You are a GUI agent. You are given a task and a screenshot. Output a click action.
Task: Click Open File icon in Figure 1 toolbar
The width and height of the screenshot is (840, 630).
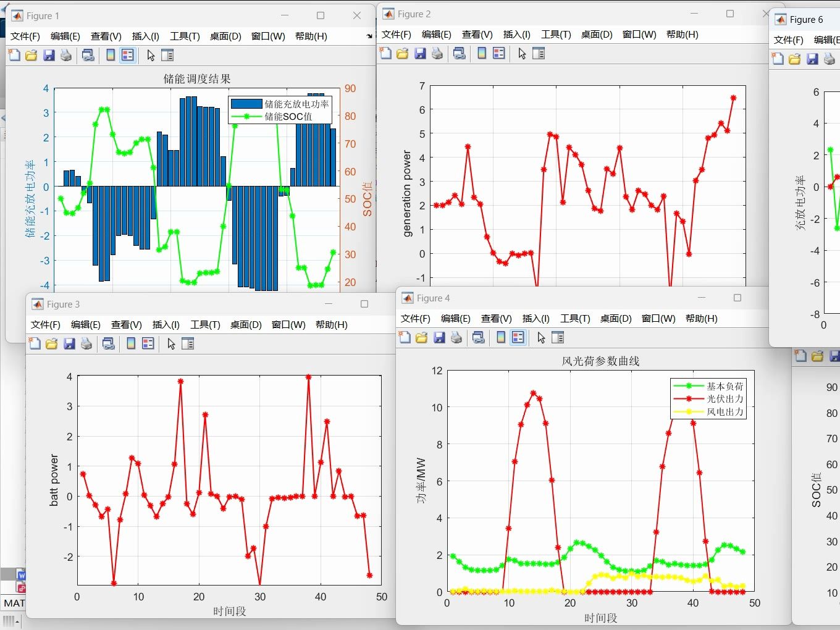coord(31,55)
